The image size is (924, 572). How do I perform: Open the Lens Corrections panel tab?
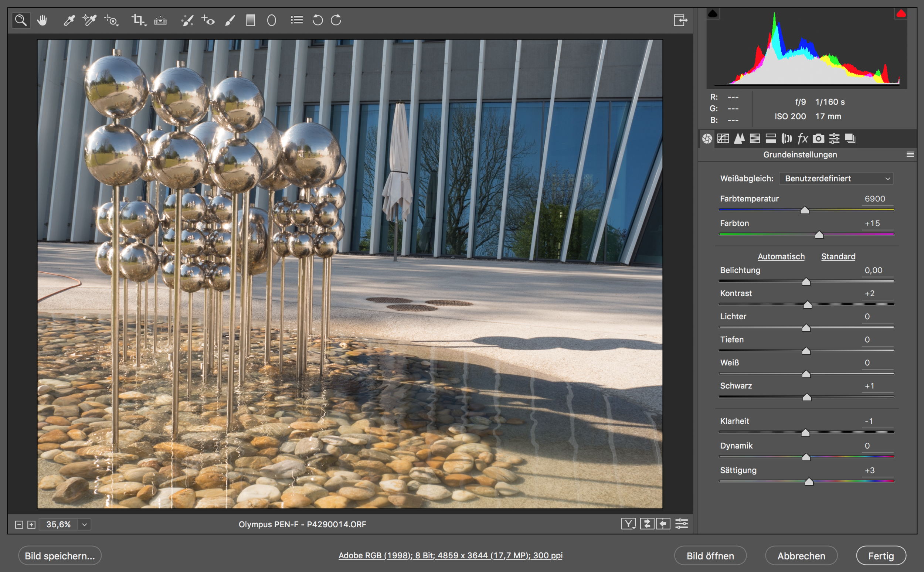pyautogui.click(x=787, y=139)
